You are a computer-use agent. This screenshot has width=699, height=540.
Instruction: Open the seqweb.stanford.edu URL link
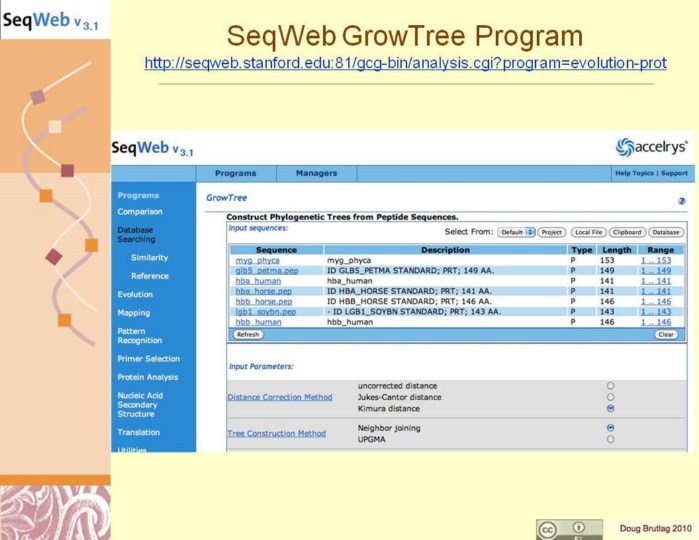(405, 63)
